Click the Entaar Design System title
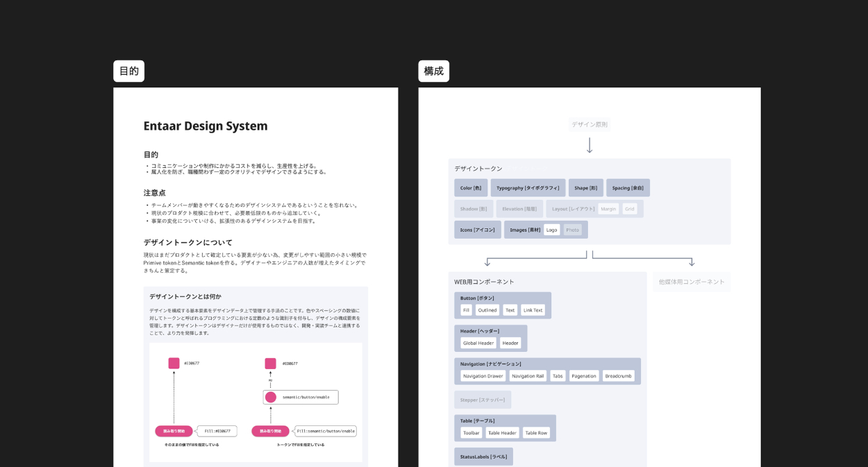Image resolution: width=868 pixels, height=467 pixels. pos(205,126)
